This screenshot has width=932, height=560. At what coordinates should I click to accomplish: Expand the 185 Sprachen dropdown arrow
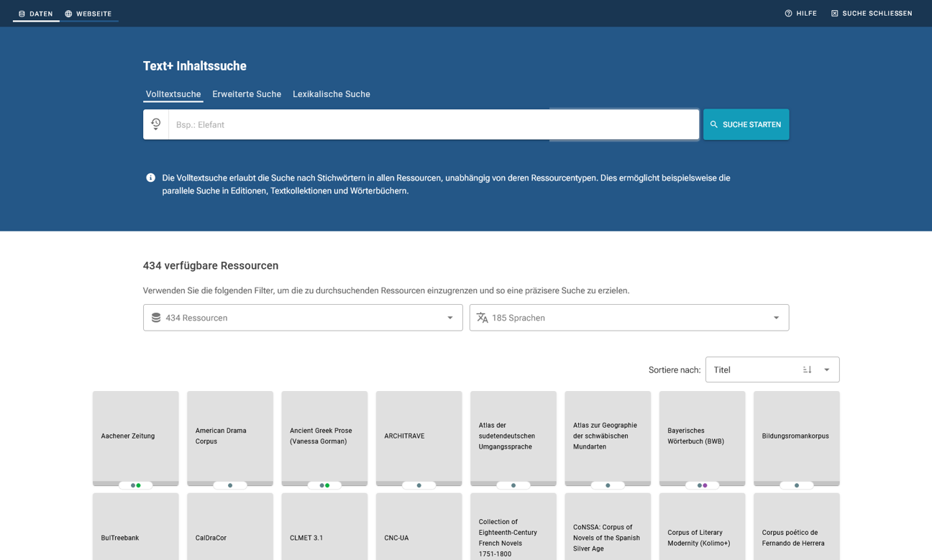[x=777, y=318]
